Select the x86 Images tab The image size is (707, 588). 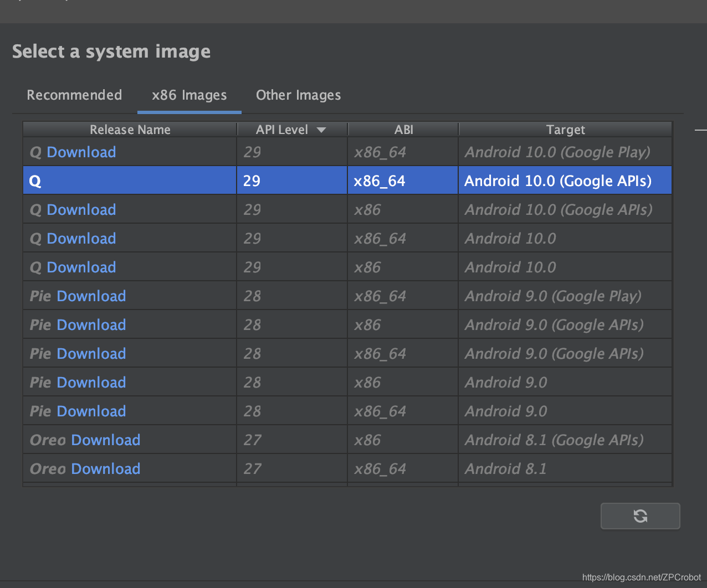point(189,95)
